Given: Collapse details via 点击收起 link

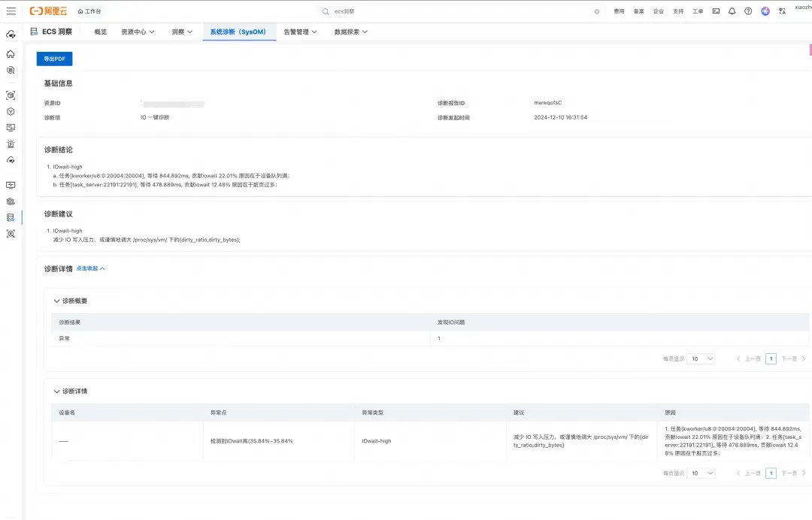Looking at the screenshot, I should coord(91,268).
